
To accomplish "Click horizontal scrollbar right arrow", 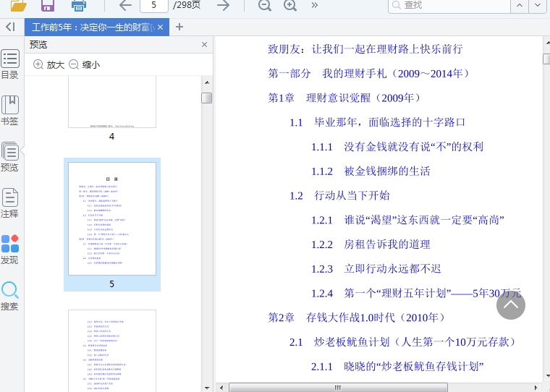I will tap(536, 388).
